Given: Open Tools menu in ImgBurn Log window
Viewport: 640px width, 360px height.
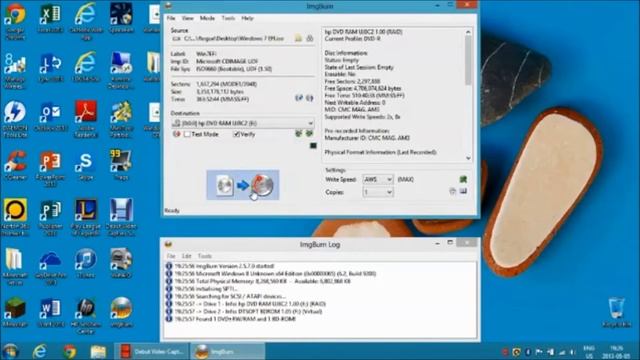Looking at the screenshot, I should (x=204, y=256).
